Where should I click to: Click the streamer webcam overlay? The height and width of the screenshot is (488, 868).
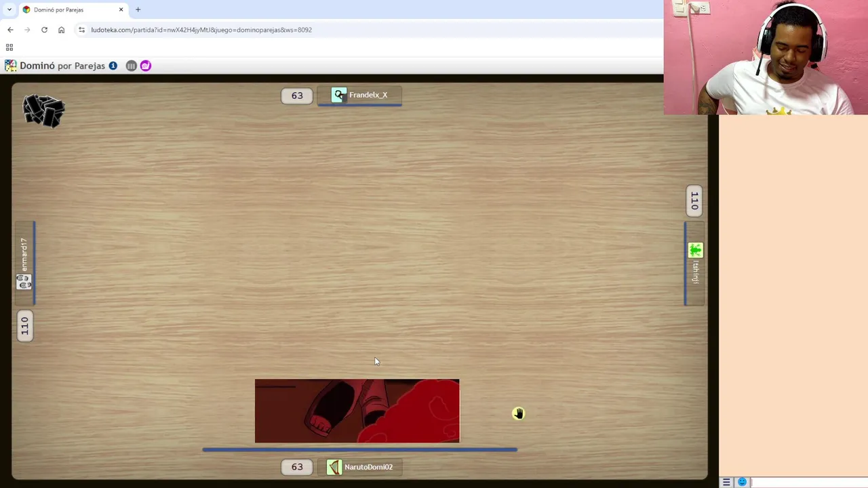(x=766, y=57)
